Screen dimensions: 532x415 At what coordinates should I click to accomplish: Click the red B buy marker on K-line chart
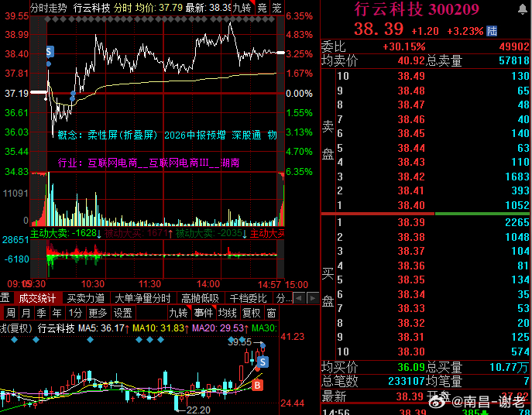click(257, 385)
